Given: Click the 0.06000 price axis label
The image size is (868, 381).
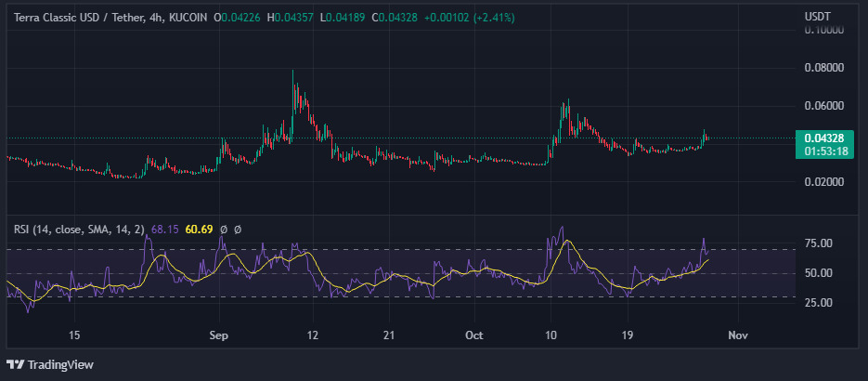Looking at the screenshot, I should (x=824, y=106).
